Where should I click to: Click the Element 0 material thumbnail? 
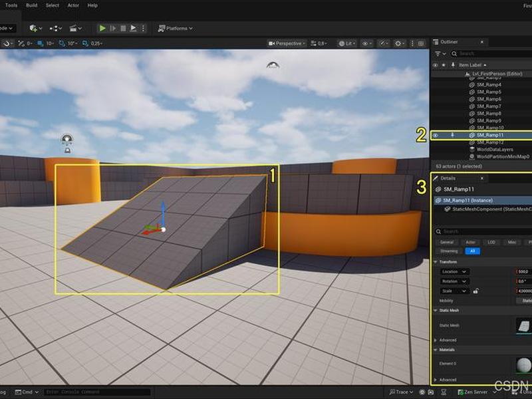523,365
